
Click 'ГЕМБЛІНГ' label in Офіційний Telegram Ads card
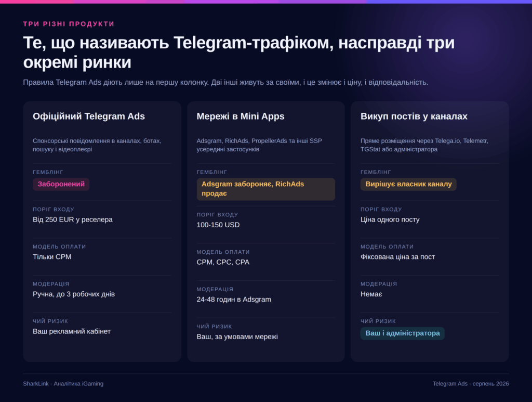(x=48, y=172)
